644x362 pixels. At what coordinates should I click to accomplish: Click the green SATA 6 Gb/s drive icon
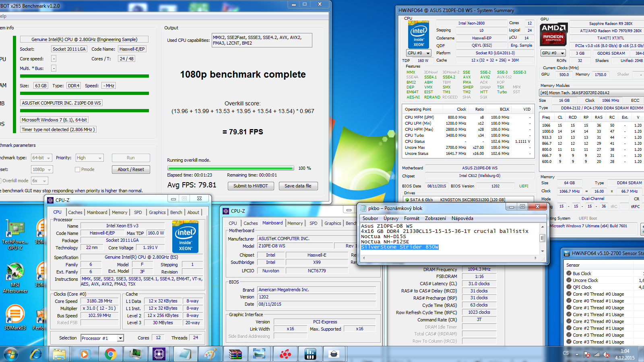[x=407, y=200]
